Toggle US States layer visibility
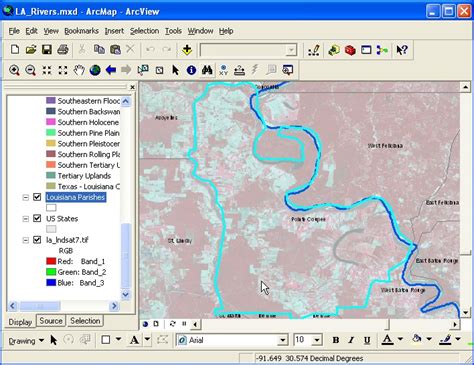Viewport: 474px width, 365px height. coord(37,219)
